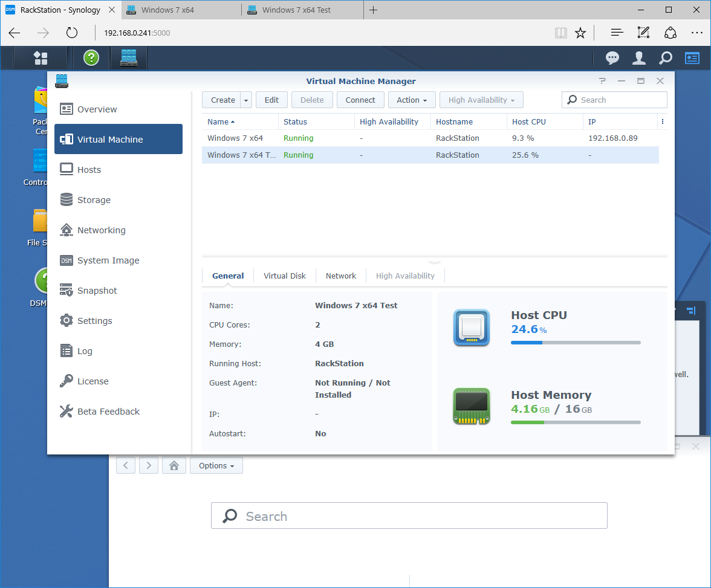Image resolution: width=711 pixels, height=588 pixels.
Task: Open the DSM Help green question icon in the taskbar
Action: coord(91,57)
